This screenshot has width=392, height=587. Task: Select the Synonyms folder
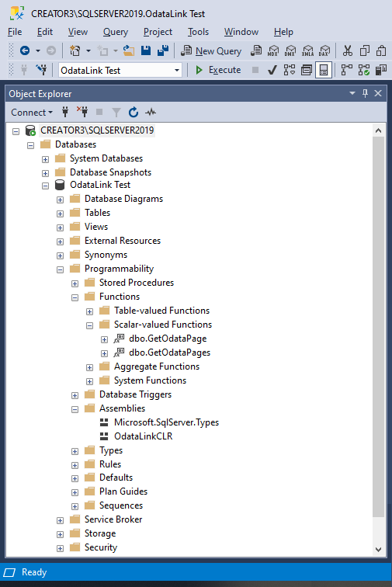click(106, 255)
